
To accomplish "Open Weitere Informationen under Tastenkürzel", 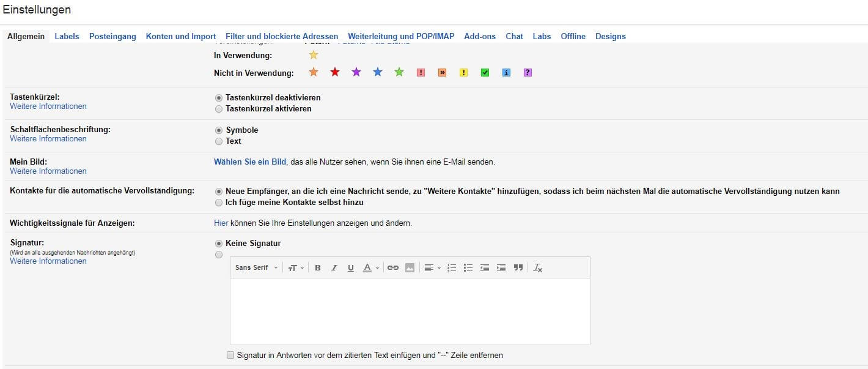I will pos(48,106).
